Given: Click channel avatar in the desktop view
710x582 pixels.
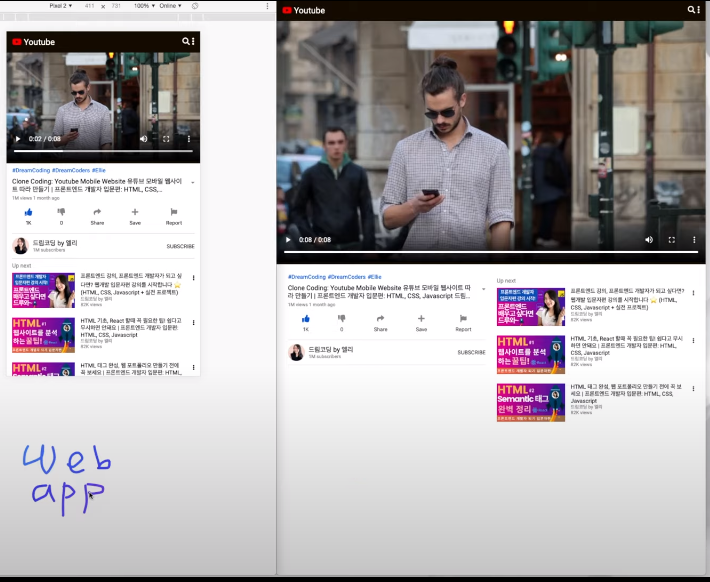Looking at the screenshot, I should [x=296, y=352].
